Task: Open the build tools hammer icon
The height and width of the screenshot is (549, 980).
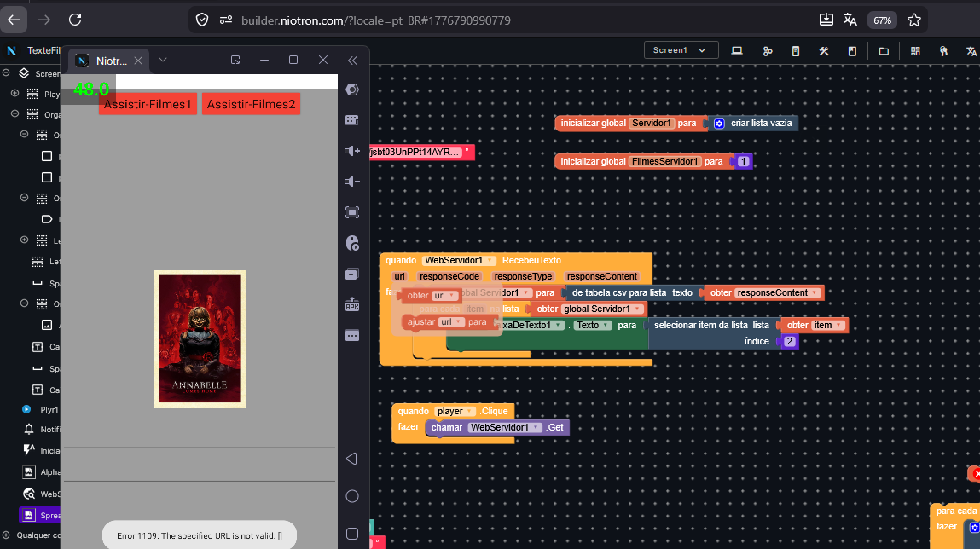Action: coord(824,51)
